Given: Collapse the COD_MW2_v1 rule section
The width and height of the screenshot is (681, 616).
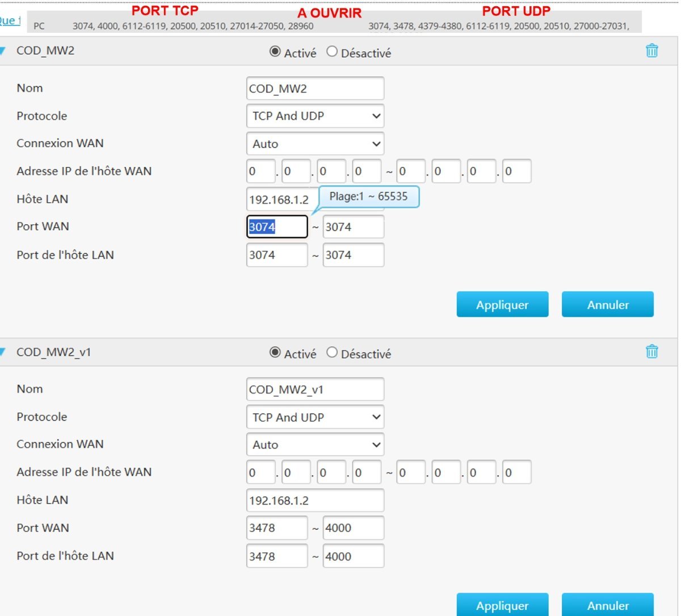Looking at the screenshot, I should [x=3, y=353].
